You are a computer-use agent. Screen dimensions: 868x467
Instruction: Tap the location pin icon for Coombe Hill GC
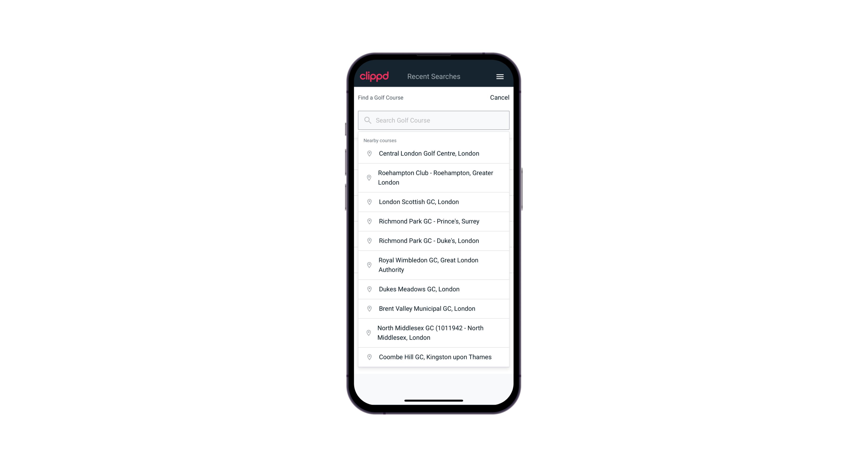point(368,357)
